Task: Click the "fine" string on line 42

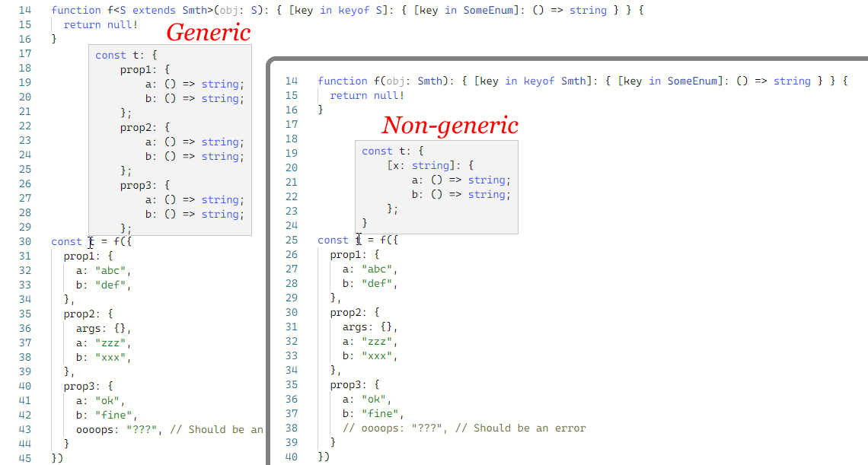Action: click(x=113, y=415)
